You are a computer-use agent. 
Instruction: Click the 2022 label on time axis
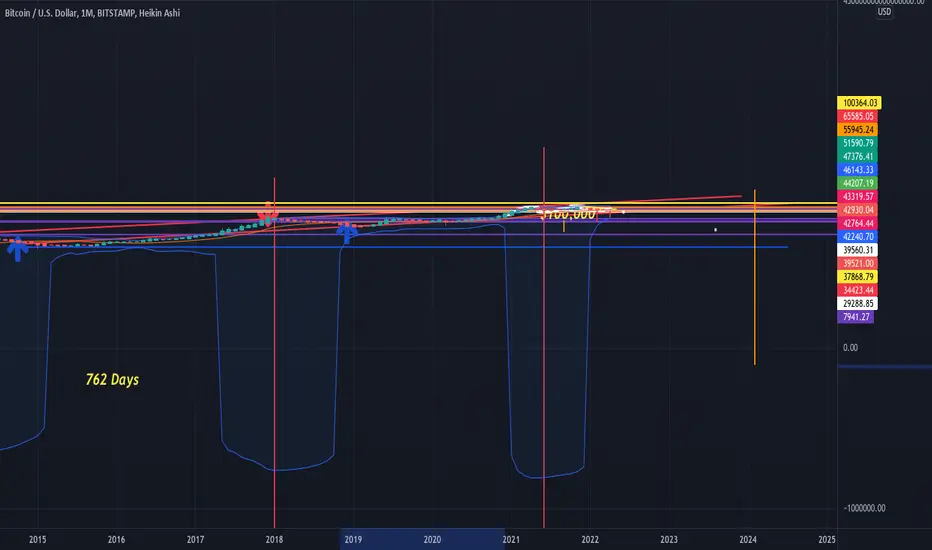tap(590, 540)
